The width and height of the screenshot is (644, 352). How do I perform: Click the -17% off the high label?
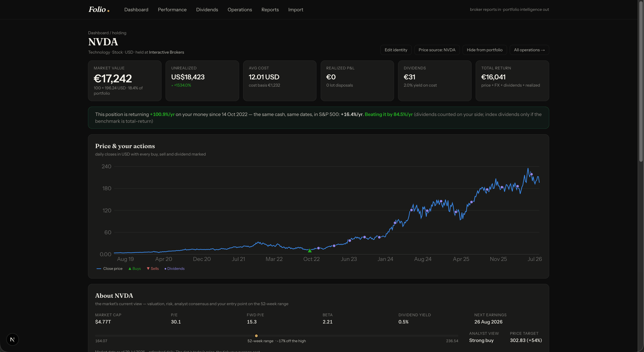click(291, 341)
